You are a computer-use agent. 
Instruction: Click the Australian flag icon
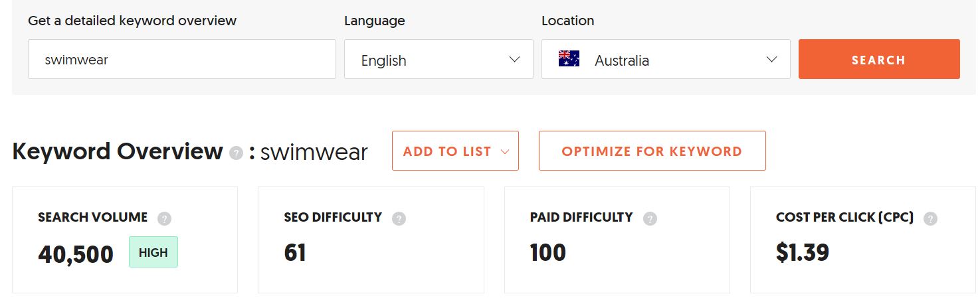(569, 59)
